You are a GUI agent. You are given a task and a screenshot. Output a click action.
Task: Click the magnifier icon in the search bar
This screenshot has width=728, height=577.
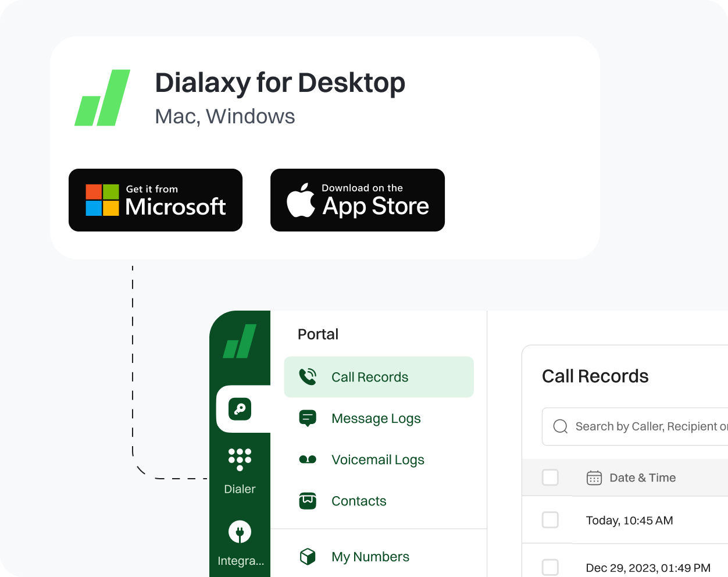[x=560, y=426]
